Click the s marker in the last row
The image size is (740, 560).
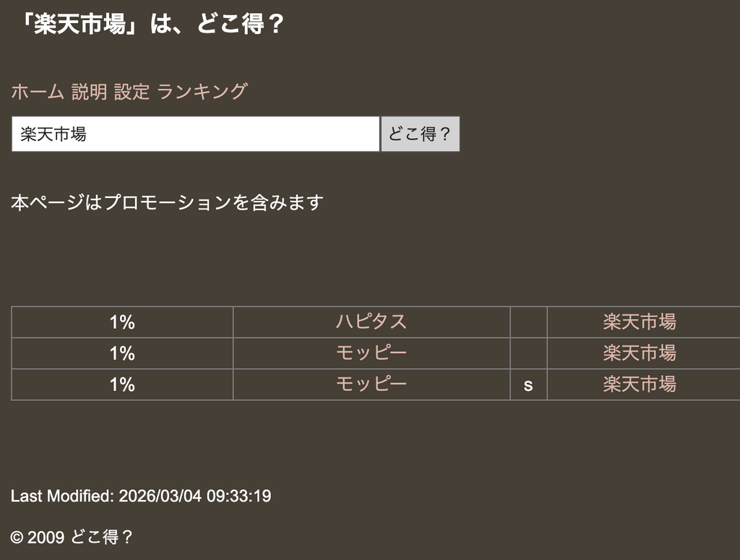pos(528,385)
